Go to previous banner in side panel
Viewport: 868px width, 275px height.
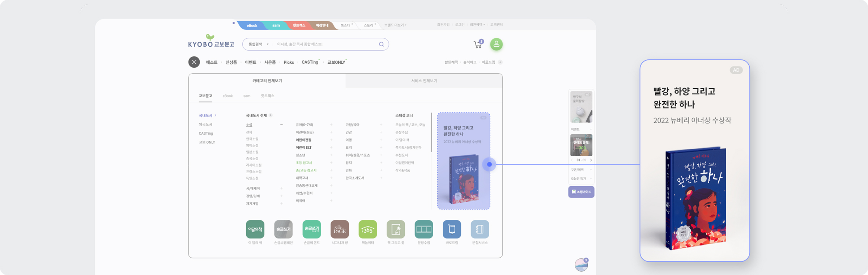pos(572,160)
